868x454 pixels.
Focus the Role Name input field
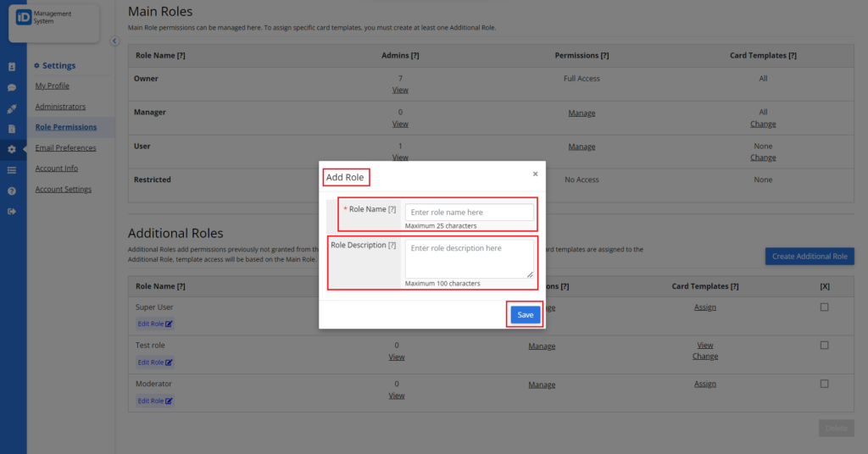tap(469, 213)
